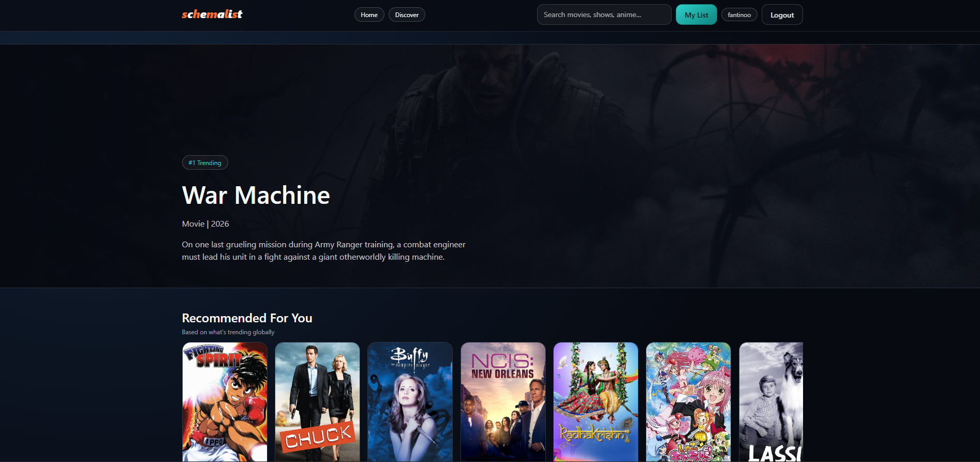Open the NCIS: New Orleans poster
Screen dimensions: 980x462
(503, 401)
